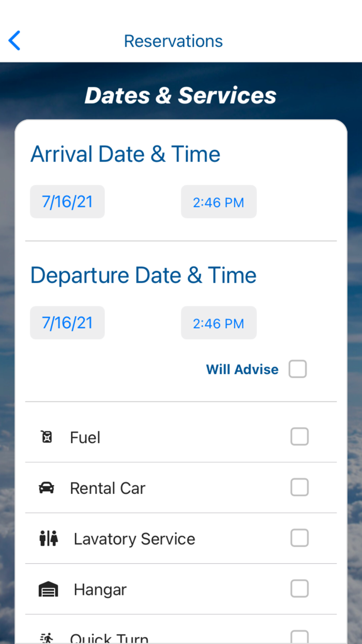Image resolution: width=362 pixels, height=644 pixels.
Task: Tap the Will Advise label text
Action: 242,369
